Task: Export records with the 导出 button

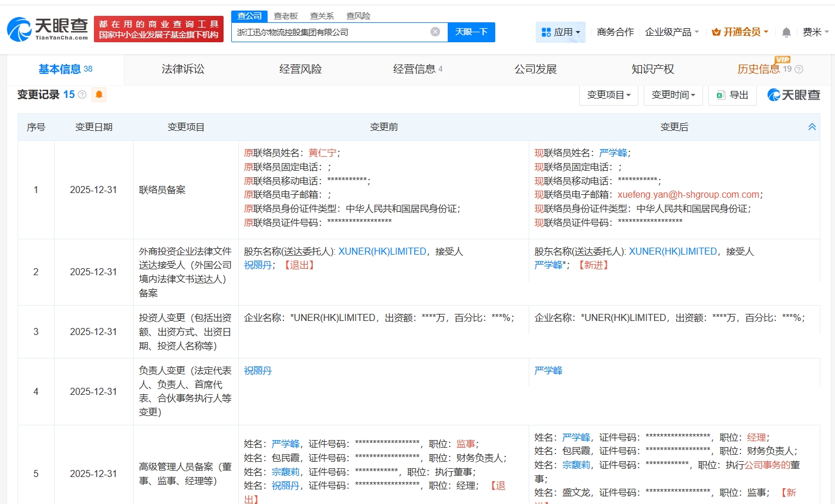Action: (x=732, y=95)
